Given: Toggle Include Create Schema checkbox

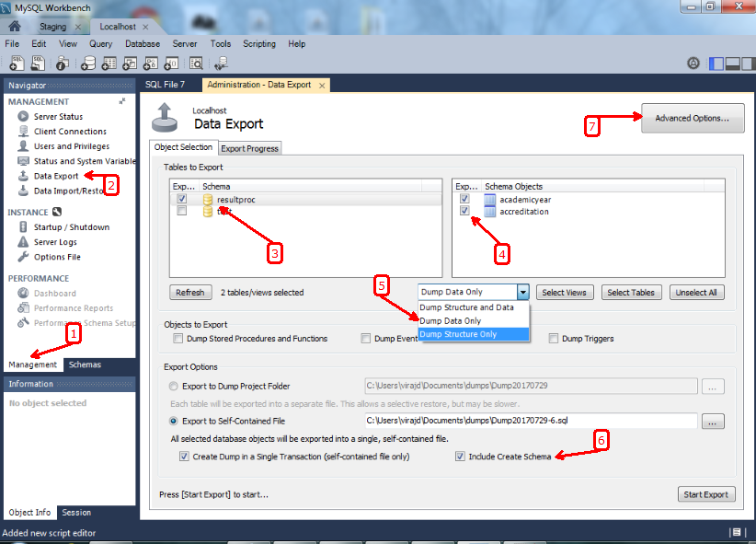Looking at the screenshot, I should 460,457.
